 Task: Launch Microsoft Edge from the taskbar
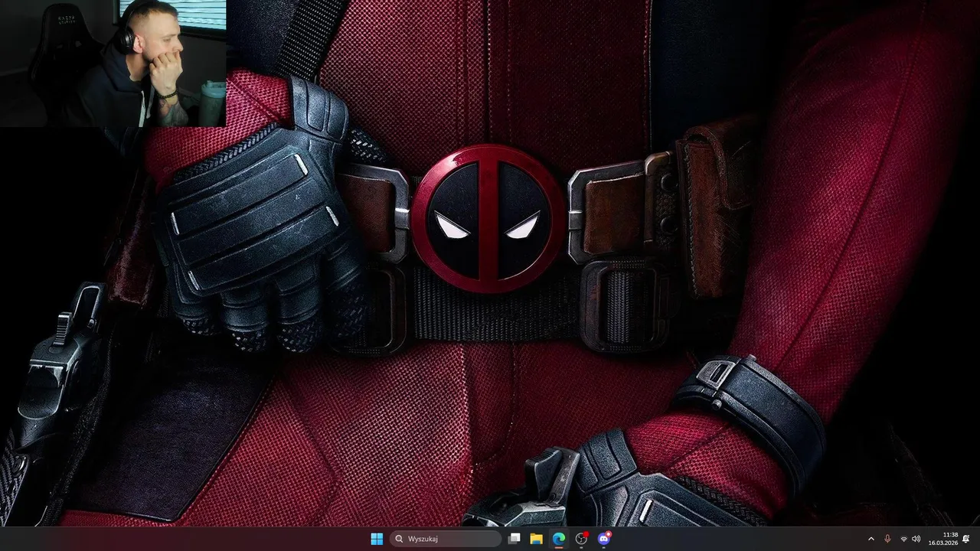[x=559, y=539]
